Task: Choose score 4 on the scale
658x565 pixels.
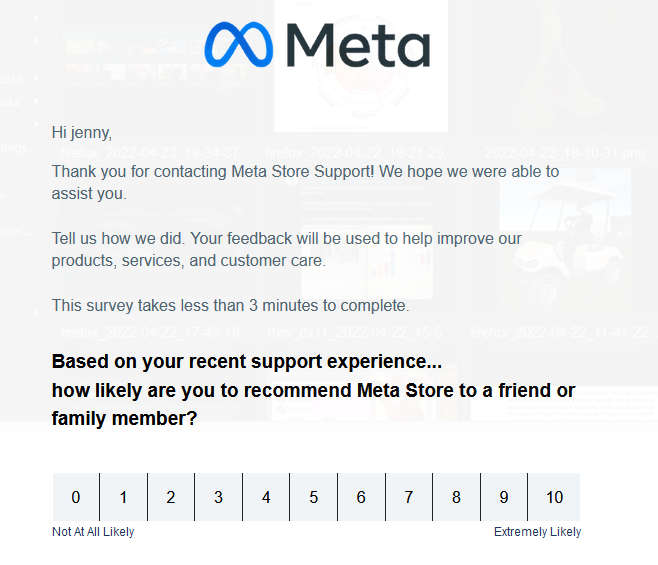Action: 266,497
